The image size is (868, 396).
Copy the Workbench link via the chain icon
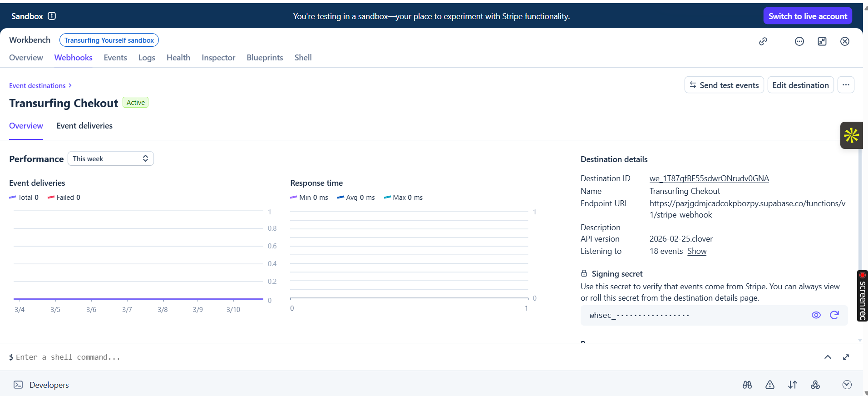pos(763,41)
